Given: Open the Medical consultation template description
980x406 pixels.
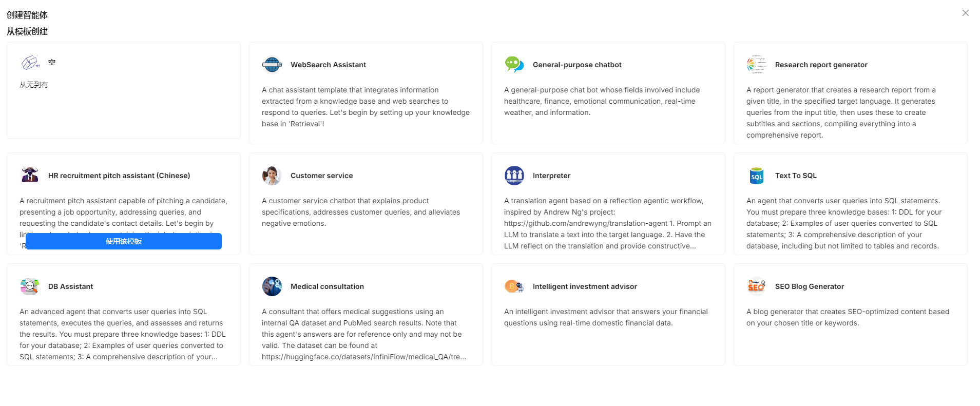Looking at the screenshot, I should pos(364,334).
